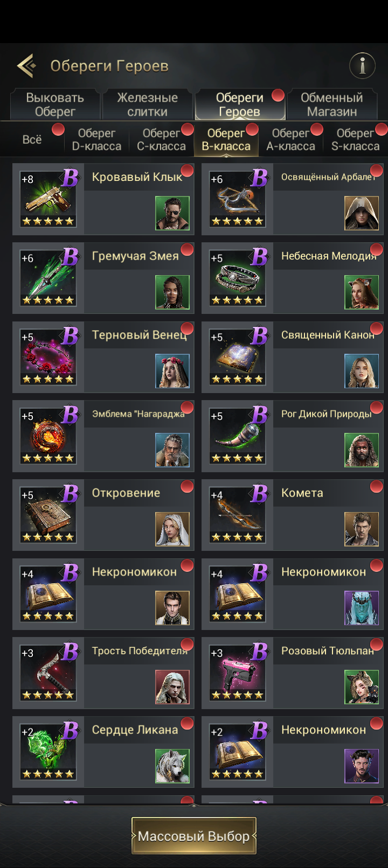Screen dimensions: 388x868
Task: Open hero portrait on Небесная Мелодия card
Action: [362, 292]
